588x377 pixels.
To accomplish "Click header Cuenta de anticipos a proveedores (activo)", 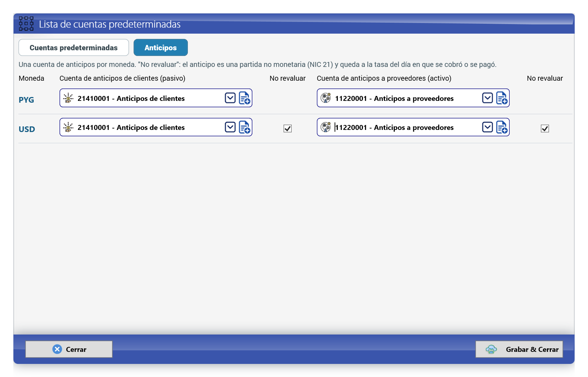I will click(x=384, y=78).
